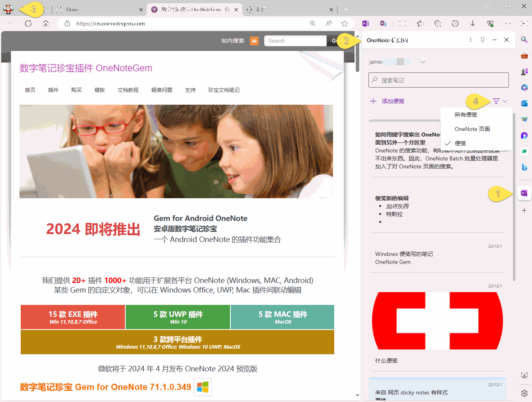Open OneNote panel more options dots

[x=470, y=40]
